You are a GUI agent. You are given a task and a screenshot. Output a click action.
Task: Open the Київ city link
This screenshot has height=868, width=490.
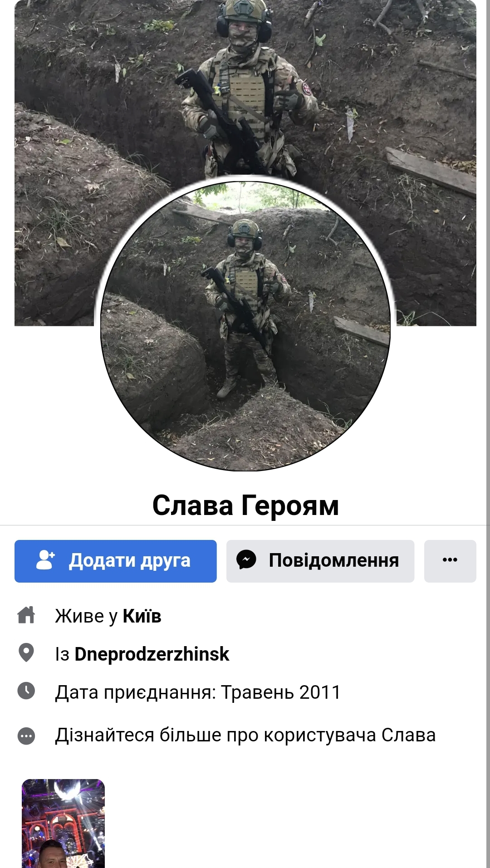(142, 616)
